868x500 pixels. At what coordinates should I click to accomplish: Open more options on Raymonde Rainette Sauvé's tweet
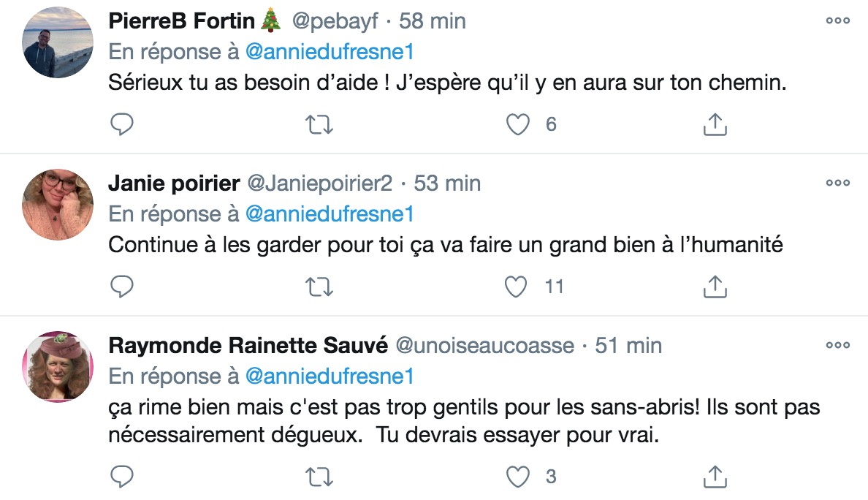point(837,346)
